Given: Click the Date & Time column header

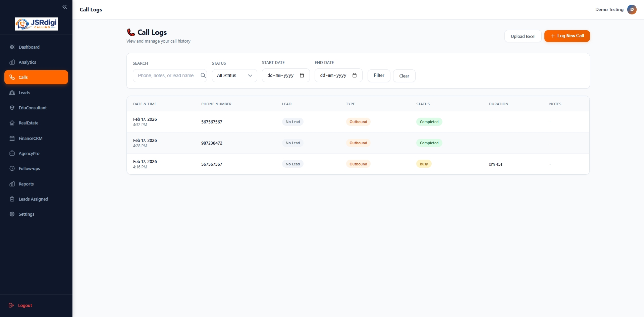Looking at the screenshot, I should pos(145,104).
